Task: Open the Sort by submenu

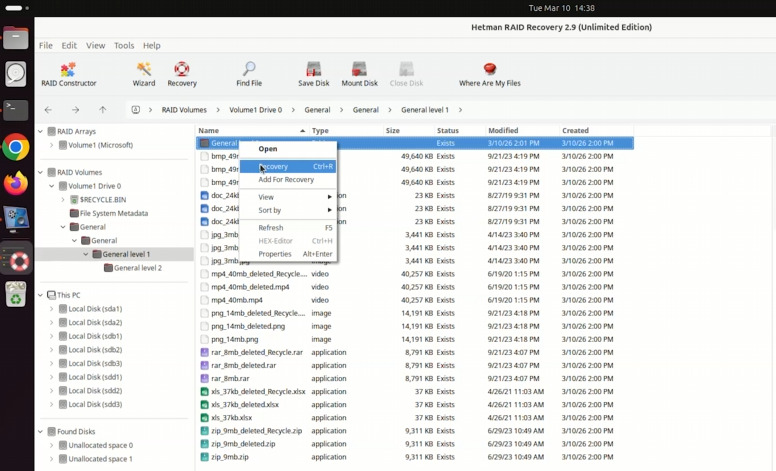Action: [288, 210]
